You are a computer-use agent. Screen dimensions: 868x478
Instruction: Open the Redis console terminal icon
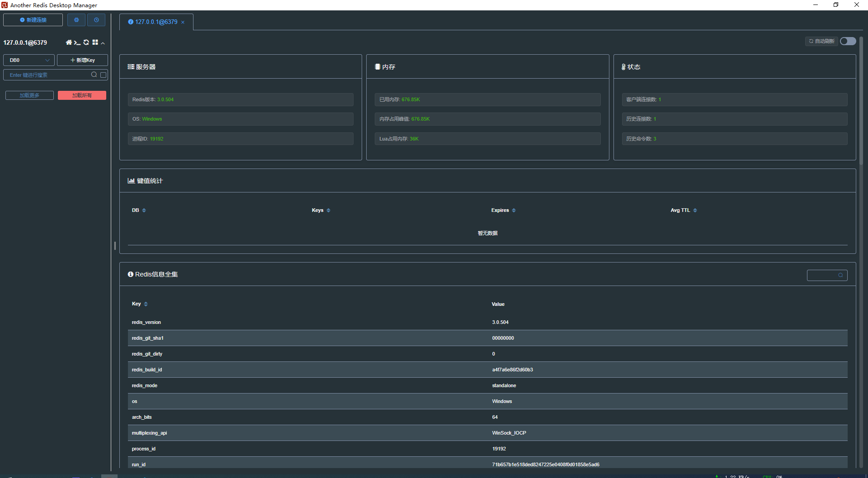click(x=77, y=42)
